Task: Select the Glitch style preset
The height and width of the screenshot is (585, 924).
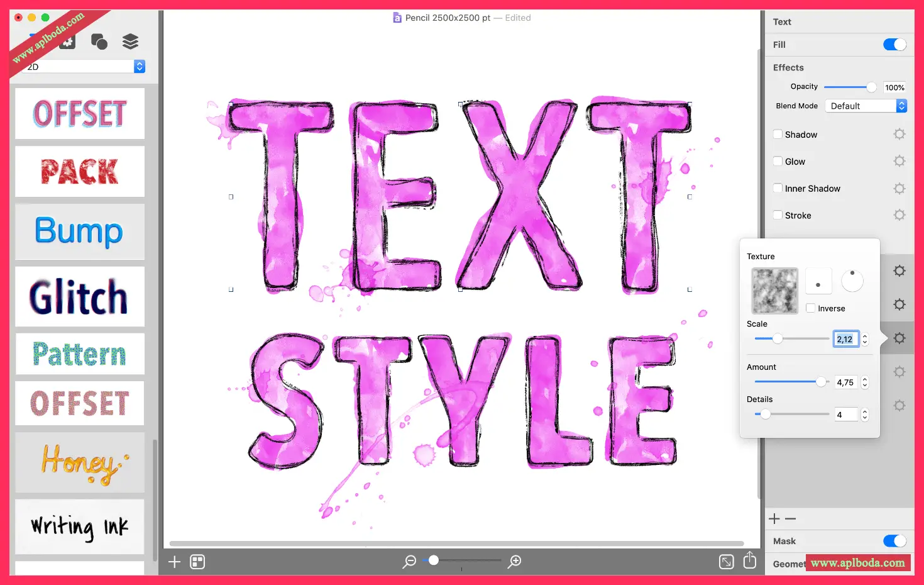Action: tap(80, 297)
